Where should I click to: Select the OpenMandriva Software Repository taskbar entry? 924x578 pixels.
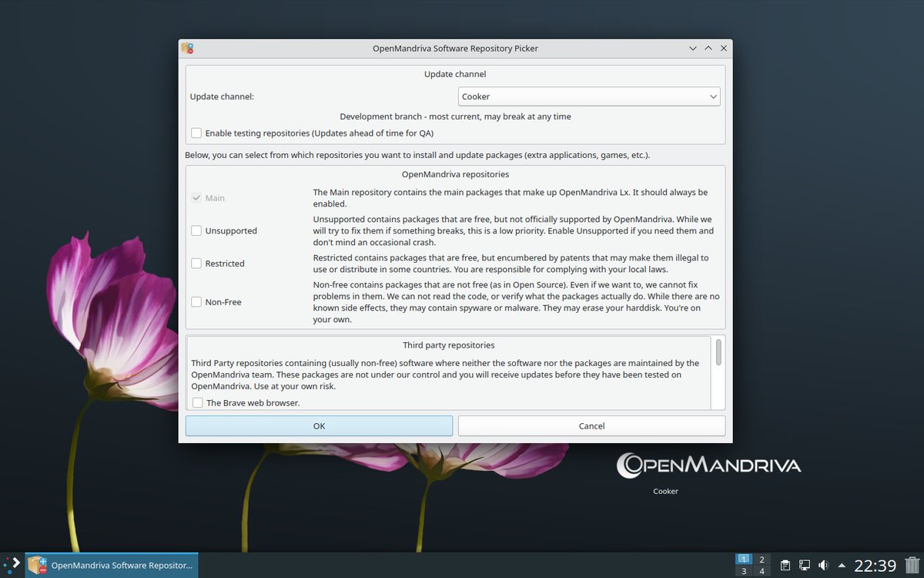(112, 565)
